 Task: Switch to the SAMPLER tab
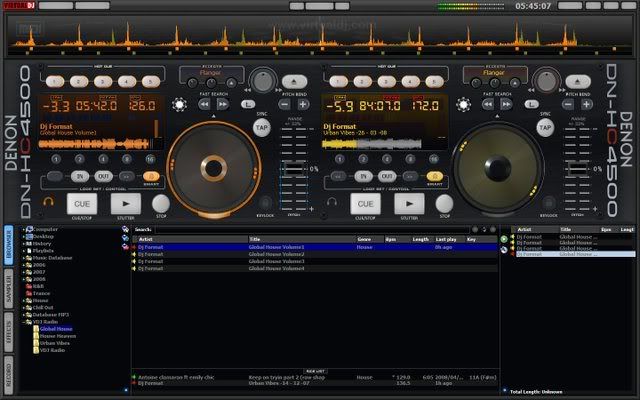[9, 289]
